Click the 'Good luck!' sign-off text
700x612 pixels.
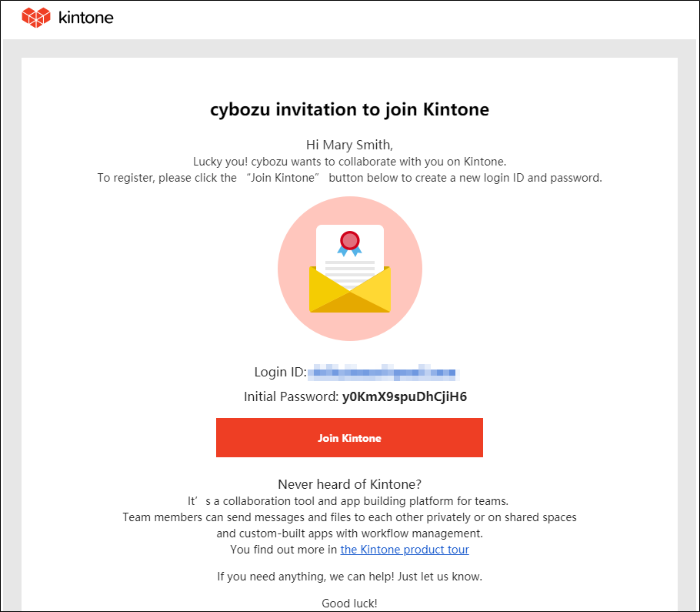[x=349, y=603]
